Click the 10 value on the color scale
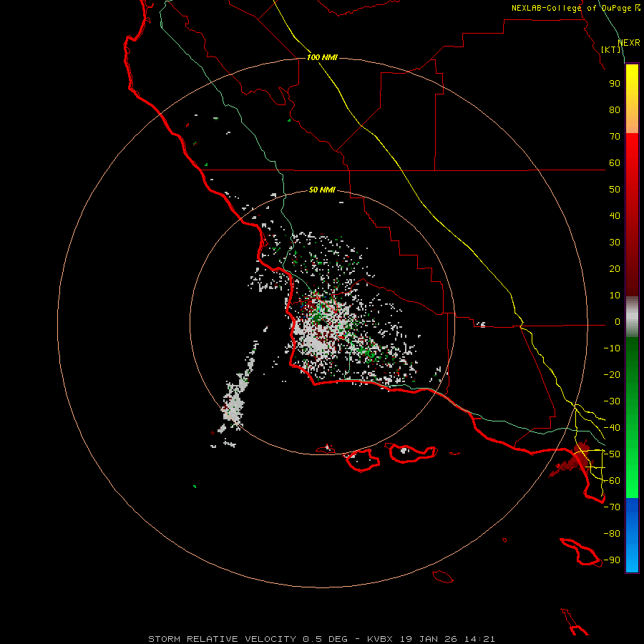This screenshot has width=644, height=644. [615, 296]
